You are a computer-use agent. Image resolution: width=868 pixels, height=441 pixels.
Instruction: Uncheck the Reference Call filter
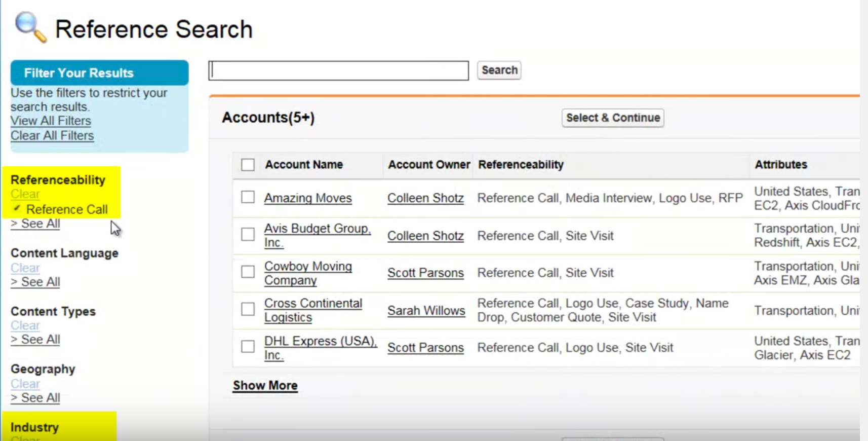[x=17, y=209]
